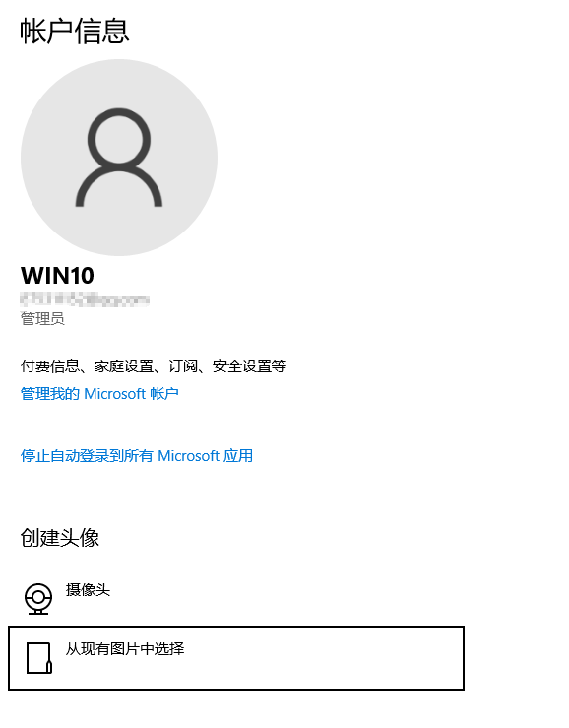Click the blurred email address under WIN10
The image size is (569, 728).
pyautogui.click(x=85, y=299)
